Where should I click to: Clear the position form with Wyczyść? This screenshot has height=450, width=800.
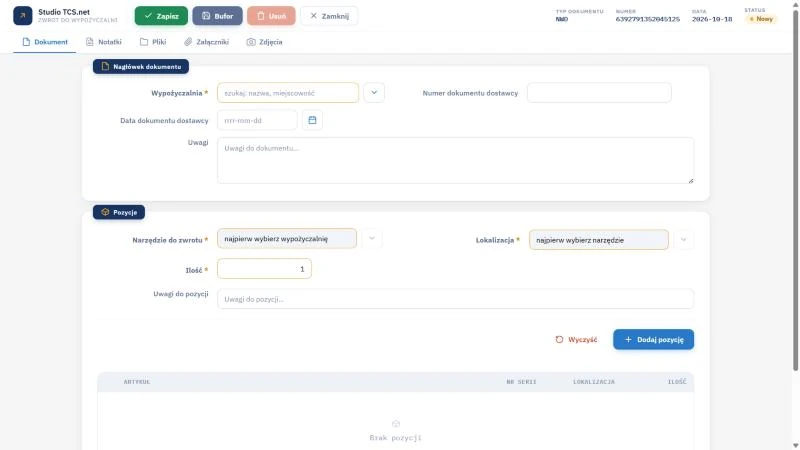click(x=576, y=339)
